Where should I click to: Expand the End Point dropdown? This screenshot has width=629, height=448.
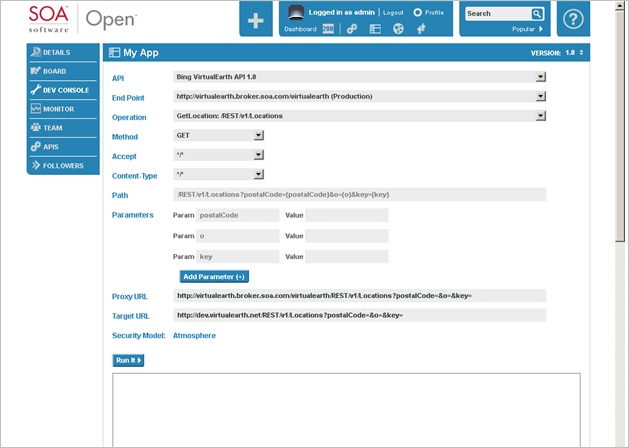(541, 96)
